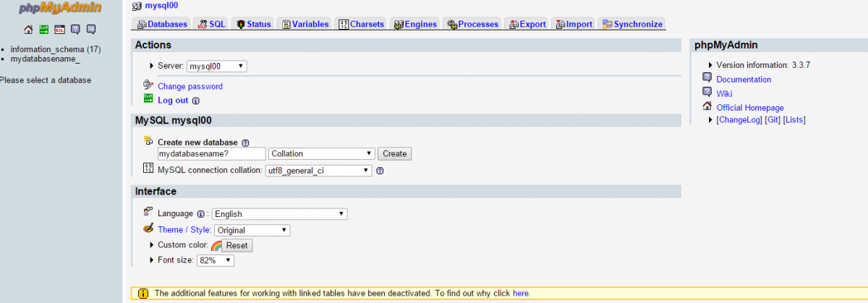868x303 pixels.
Task: Switch to the Engines tab
Action: coord(415,24)
